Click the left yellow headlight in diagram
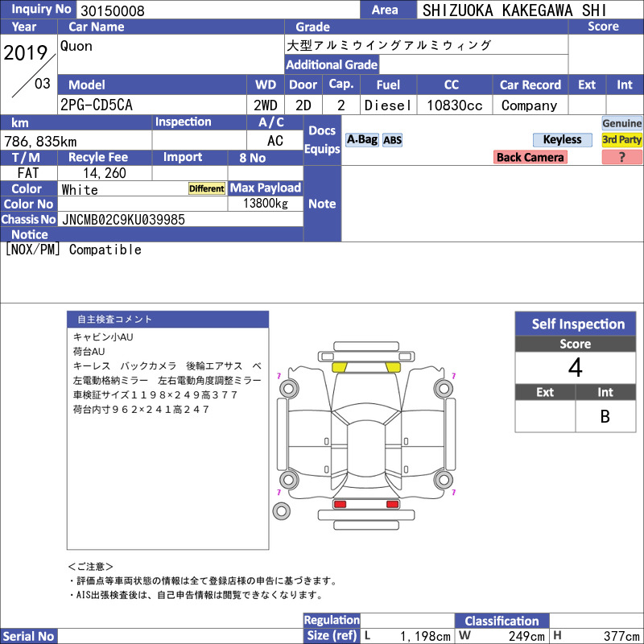The height and width of the screenshot is (644, 644). [339, 367]
